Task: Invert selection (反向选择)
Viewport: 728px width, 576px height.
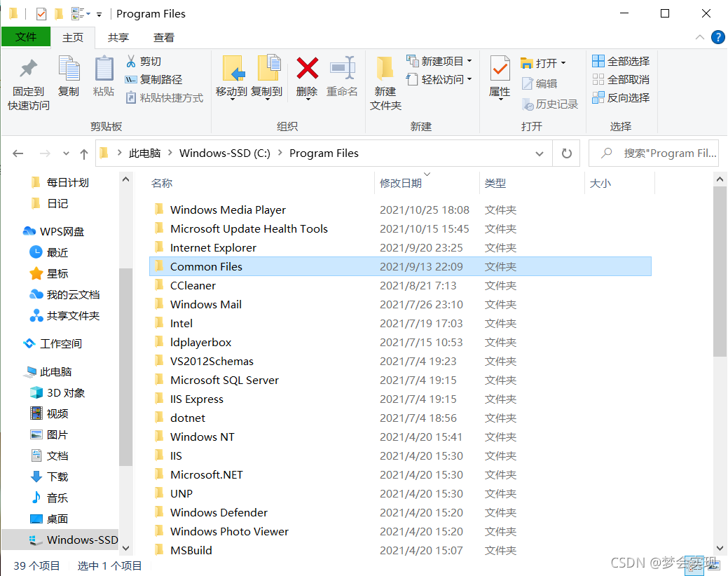Action: pyautogui.click(x=621, y=97)
